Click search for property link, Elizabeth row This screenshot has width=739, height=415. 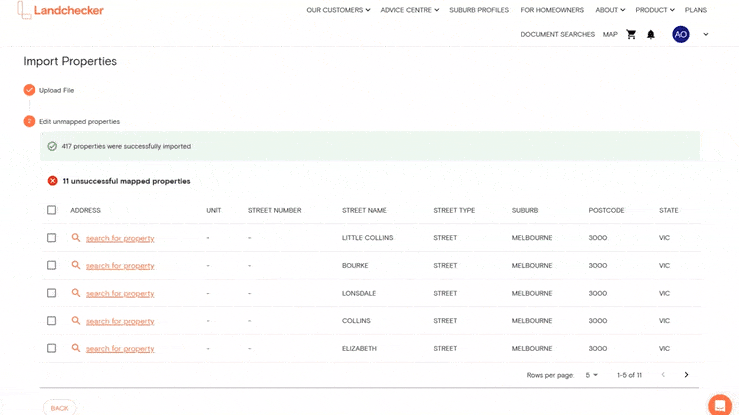(120, 349)
